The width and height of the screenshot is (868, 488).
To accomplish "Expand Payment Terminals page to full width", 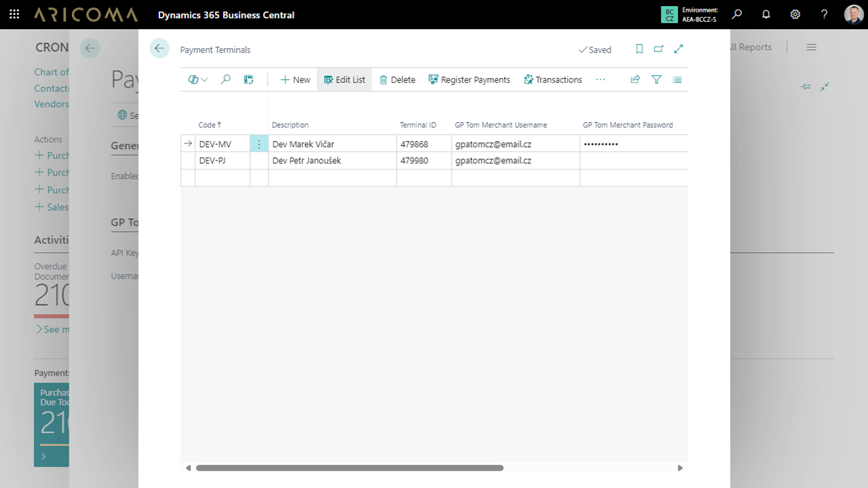I will tap(679, 49).
